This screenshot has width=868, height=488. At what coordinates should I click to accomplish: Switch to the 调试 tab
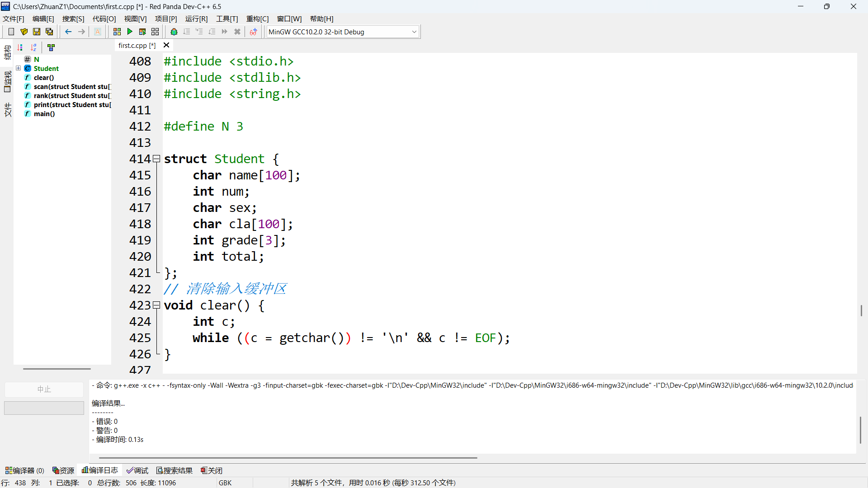coord(137,470)
